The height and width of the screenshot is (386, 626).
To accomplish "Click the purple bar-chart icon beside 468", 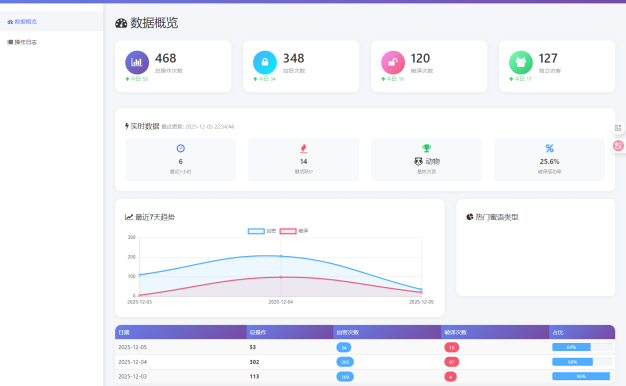I will (x=137, y=62).
